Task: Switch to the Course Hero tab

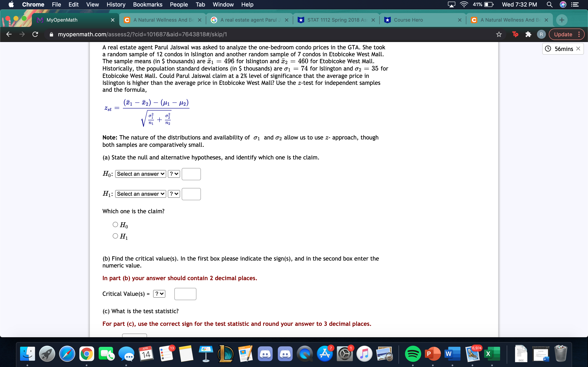Action: tap(408, 20)
